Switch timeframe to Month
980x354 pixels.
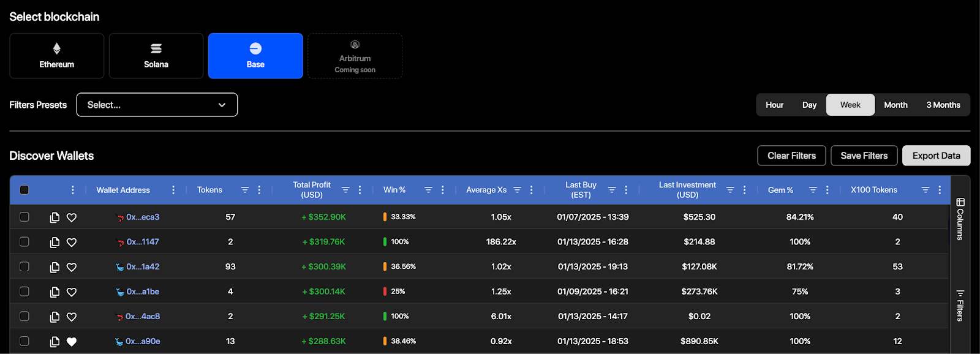(x=895, y=105)
